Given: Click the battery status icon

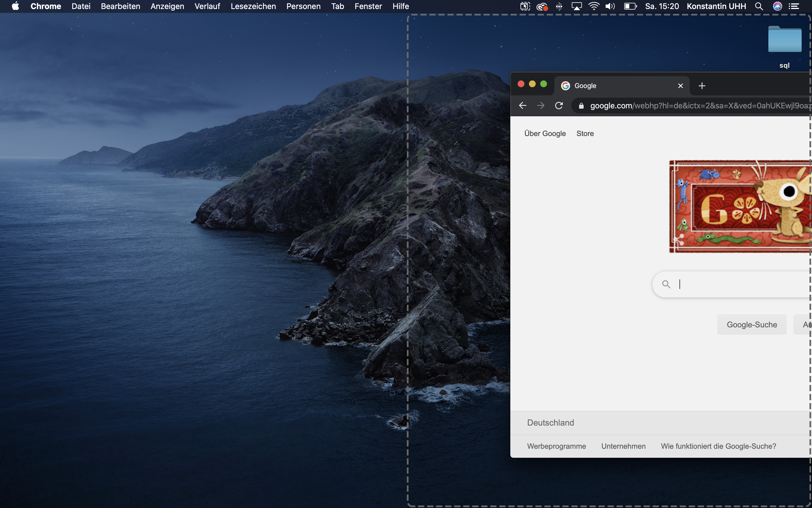Looking at the screenshot, I should [x=630, y=6].
